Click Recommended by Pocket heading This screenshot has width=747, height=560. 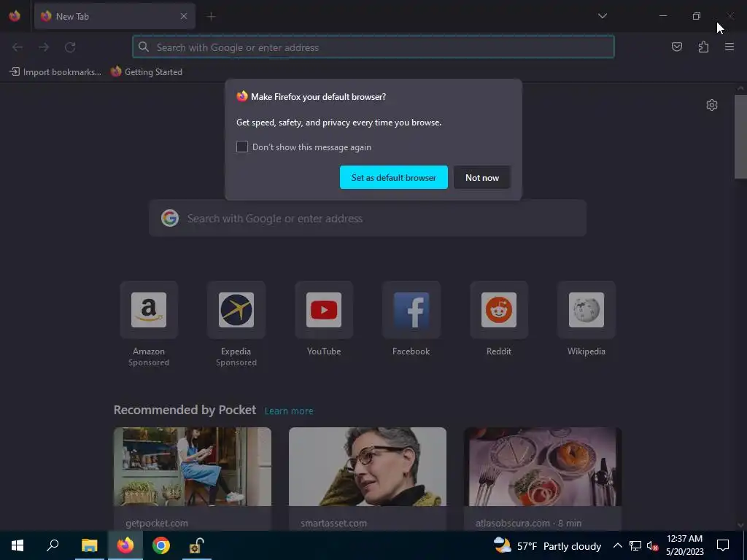(185, 410)
